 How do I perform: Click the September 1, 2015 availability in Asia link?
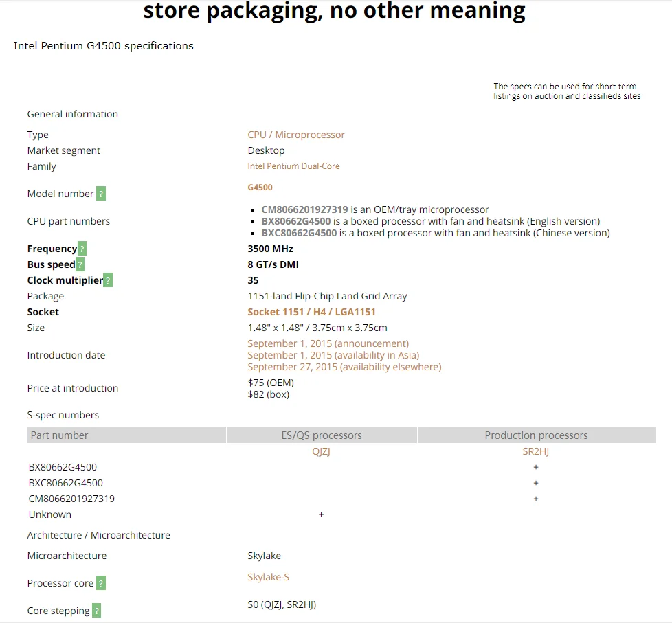333,355
